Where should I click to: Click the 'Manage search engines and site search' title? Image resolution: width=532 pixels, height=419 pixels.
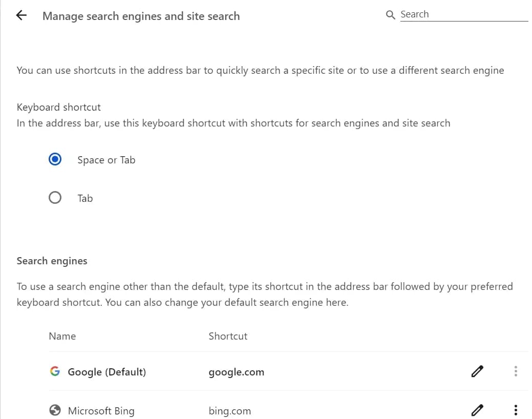141,16
